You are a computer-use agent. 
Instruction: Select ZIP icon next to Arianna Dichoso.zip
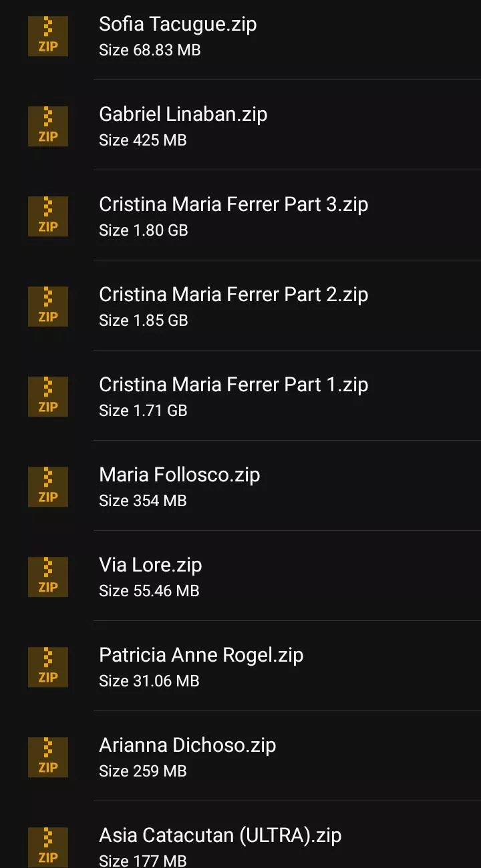click(x=47, y=757)
